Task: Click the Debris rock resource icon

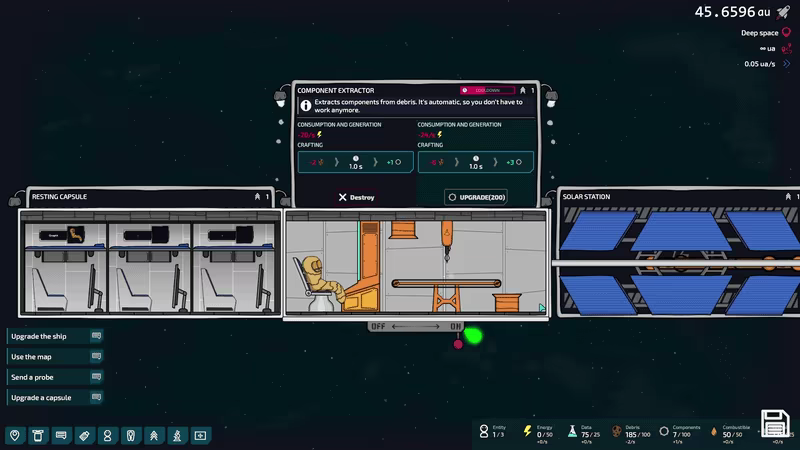Action: click(x=616, y=432)
